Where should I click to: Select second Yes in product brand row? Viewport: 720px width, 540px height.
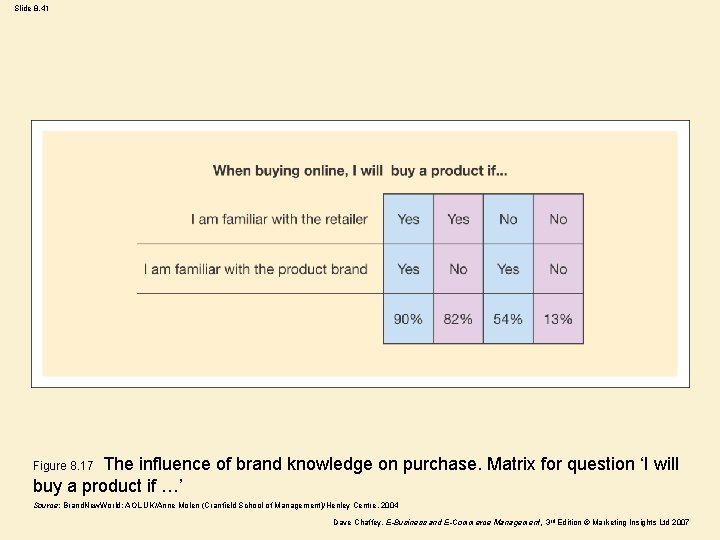click(x=508, y=269)
